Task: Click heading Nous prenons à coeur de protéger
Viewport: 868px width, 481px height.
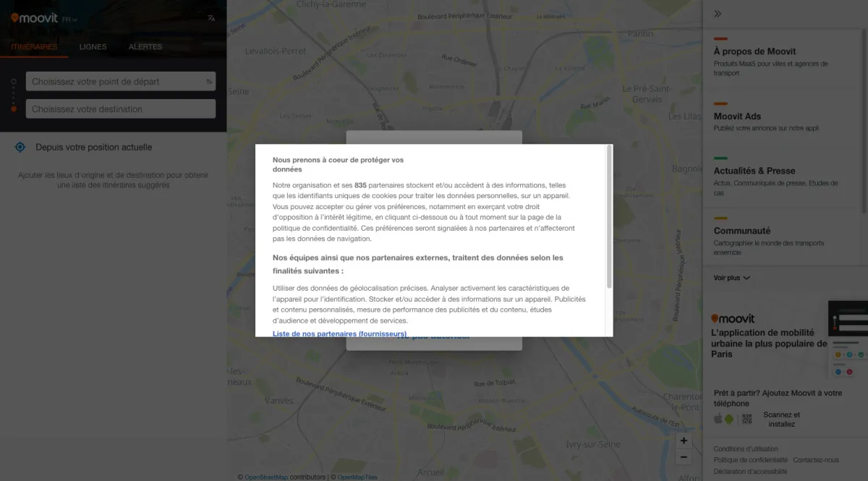Action: 338,164
